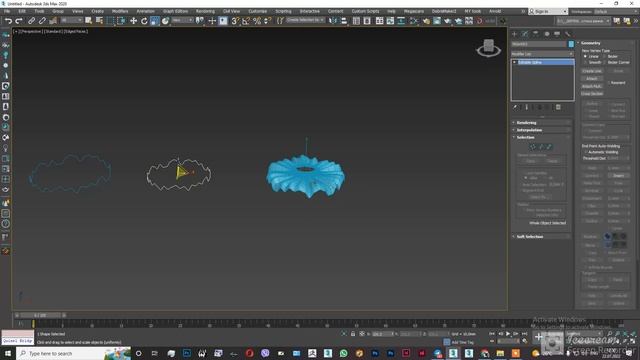Viewport: 640px width, 360px height.
Task: Toggle the 3D Snaps icon
Action: 235,21
